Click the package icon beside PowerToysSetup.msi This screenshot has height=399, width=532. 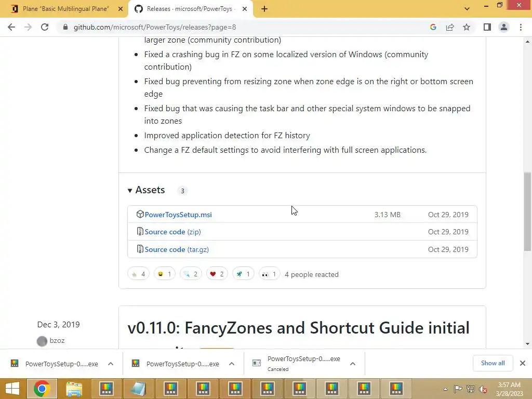140,214
